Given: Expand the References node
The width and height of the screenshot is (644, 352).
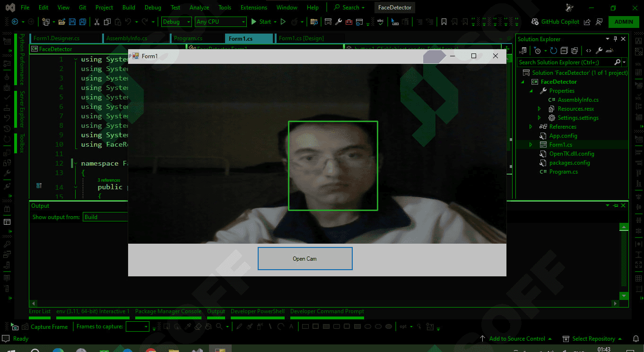Looking at the screenshot, I should 531,127.
